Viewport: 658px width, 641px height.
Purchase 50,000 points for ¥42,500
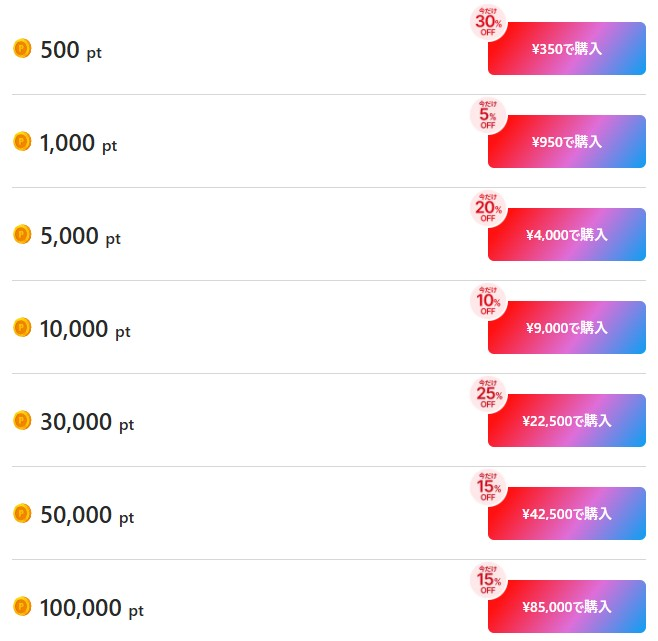tap(567, 514)
